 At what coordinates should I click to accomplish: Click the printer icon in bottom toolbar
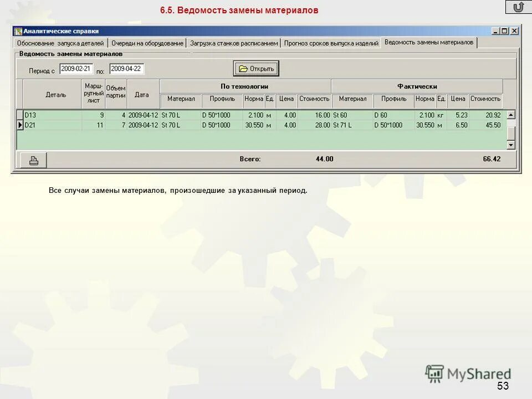coord(33,160)
